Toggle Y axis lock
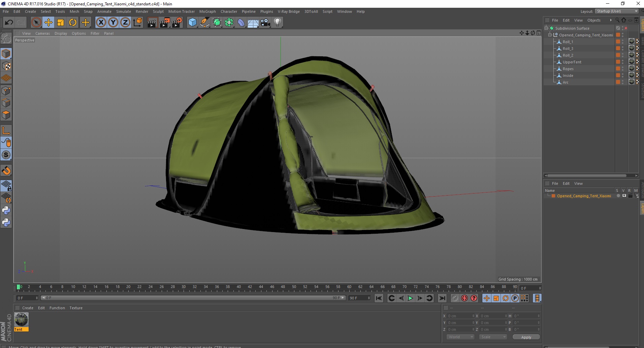Image resolution: width=644 pixels, height=348 pixels. pos(113,23)
